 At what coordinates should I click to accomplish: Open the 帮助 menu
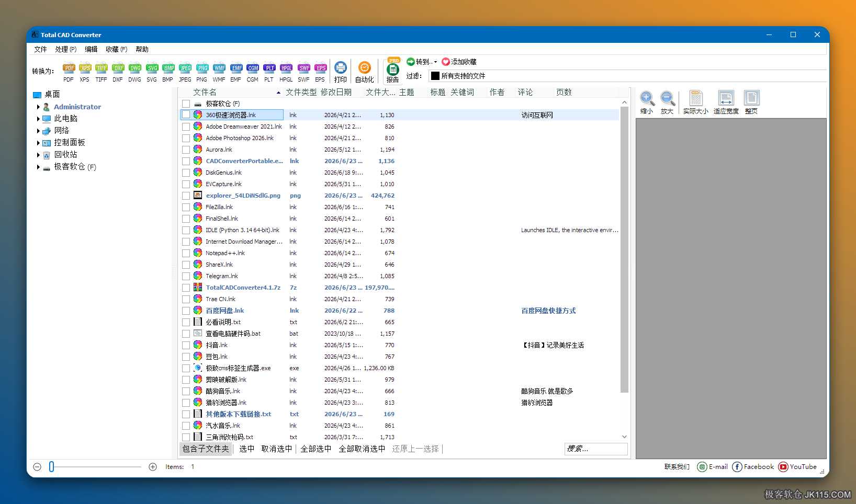point(142,49)
